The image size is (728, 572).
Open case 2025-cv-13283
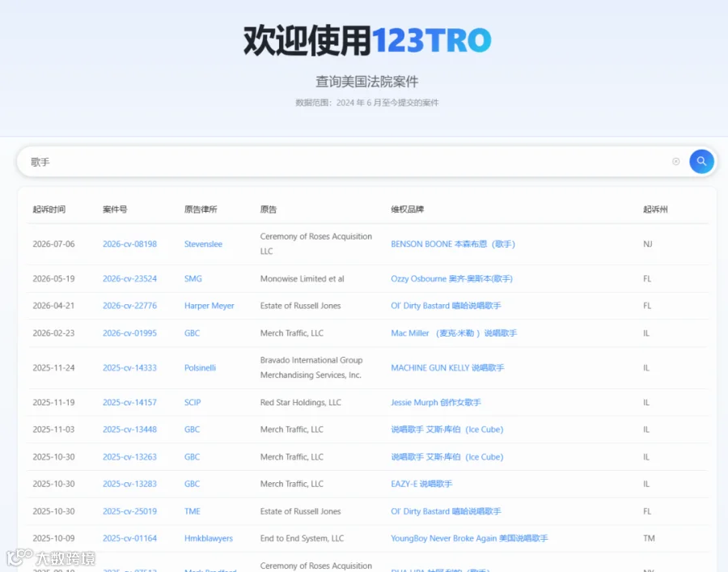tap(129, 484)
